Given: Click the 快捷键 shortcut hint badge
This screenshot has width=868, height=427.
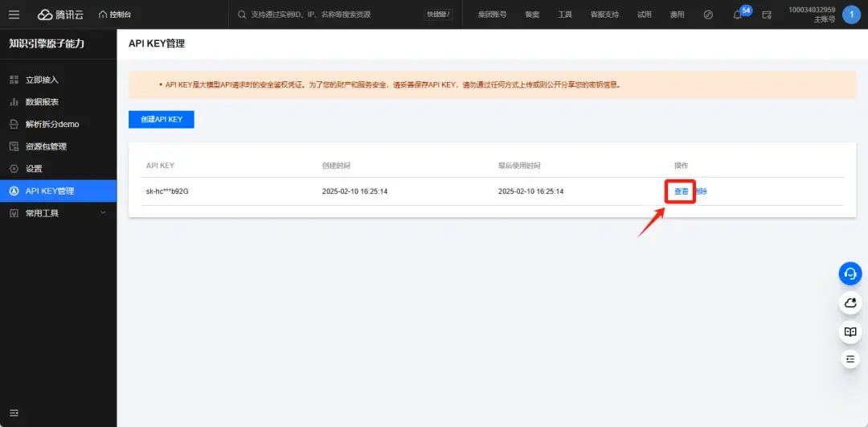Looking at the screenshot, I should tap(438, 14).
